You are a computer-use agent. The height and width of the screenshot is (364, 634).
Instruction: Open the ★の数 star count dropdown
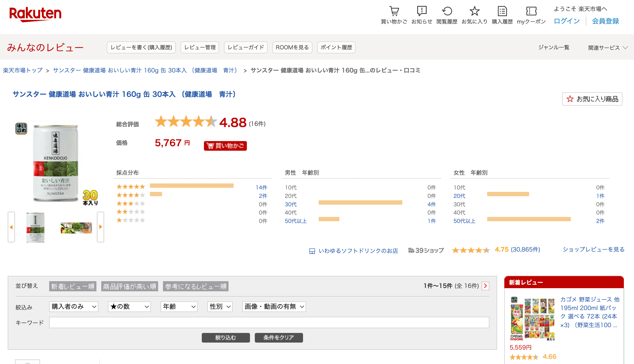129,306
